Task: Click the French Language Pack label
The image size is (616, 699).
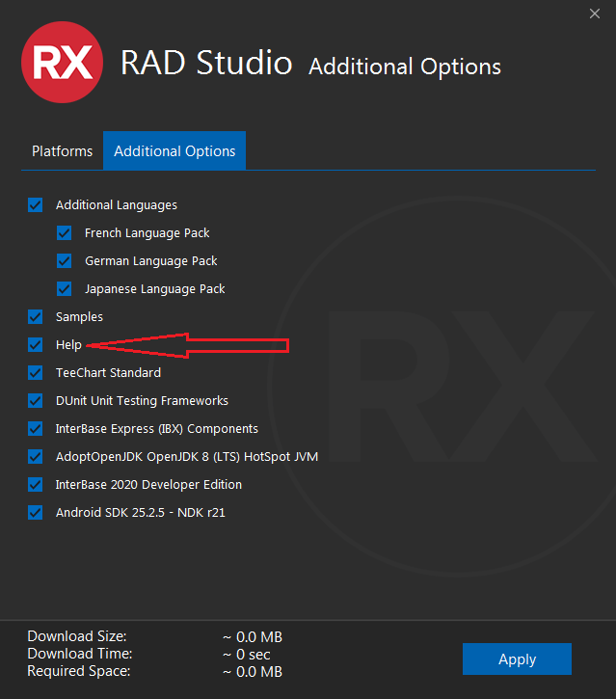Action: (147, 233)
